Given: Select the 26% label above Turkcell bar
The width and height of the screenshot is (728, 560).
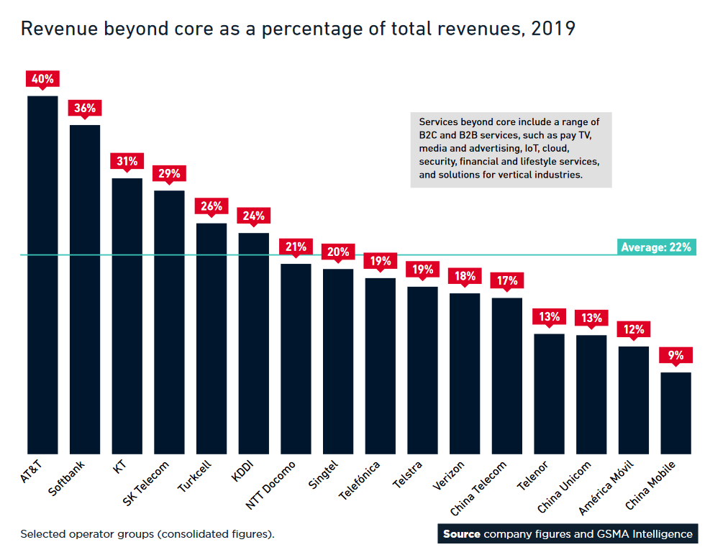Looking at the screenshot, I should point(211,206).
